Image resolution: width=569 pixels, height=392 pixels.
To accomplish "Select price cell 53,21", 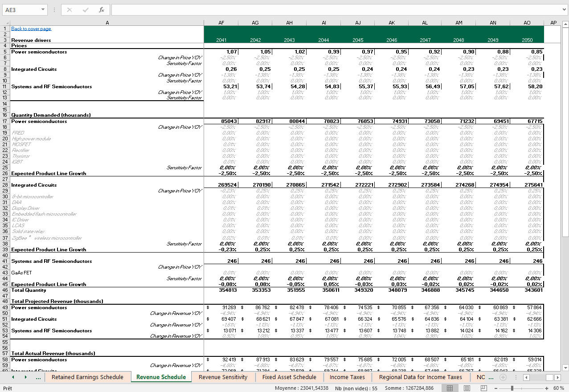I will tap(221, 86).
